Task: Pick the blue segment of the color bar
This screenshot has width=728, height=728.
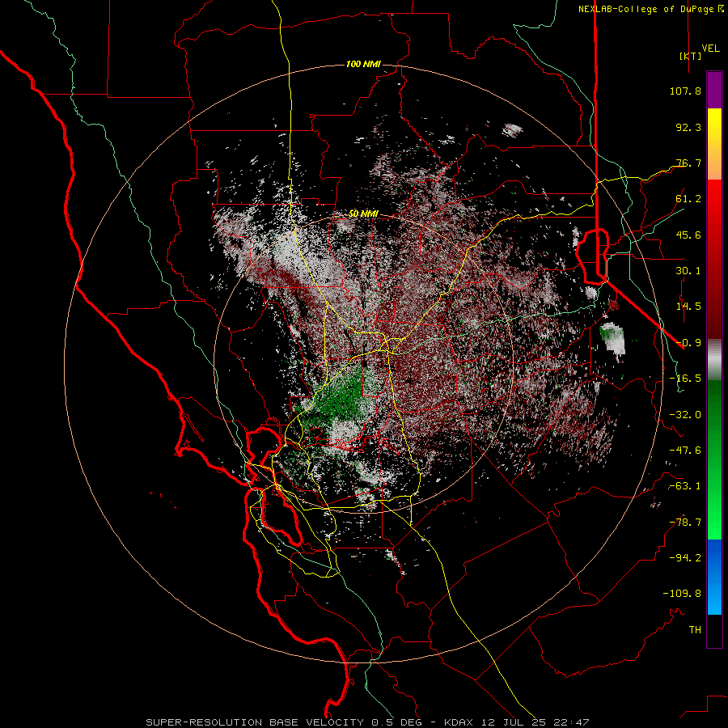Action: (714, 577)
